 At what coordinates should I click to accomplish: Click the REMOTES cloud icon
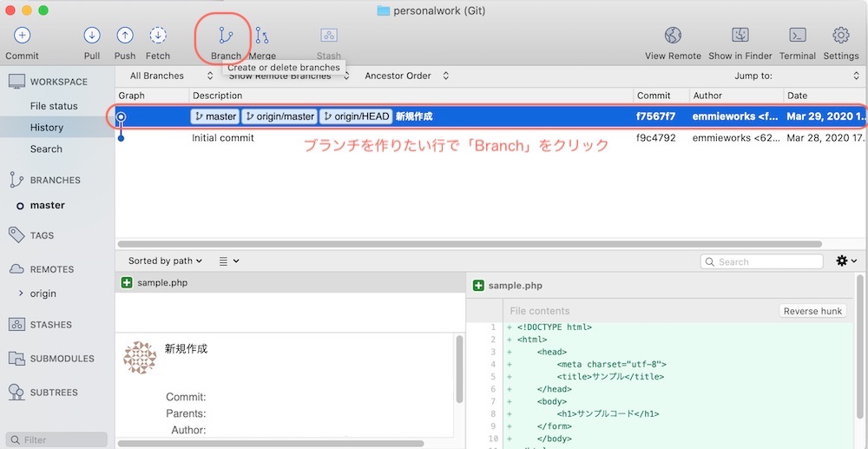click(16, 269)
